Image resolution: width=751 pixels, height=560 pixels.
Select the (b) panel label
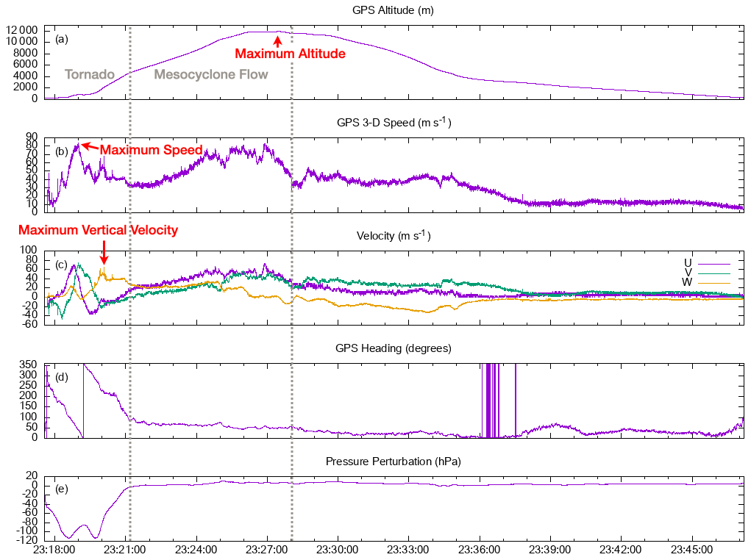click(x=62, y=151)
